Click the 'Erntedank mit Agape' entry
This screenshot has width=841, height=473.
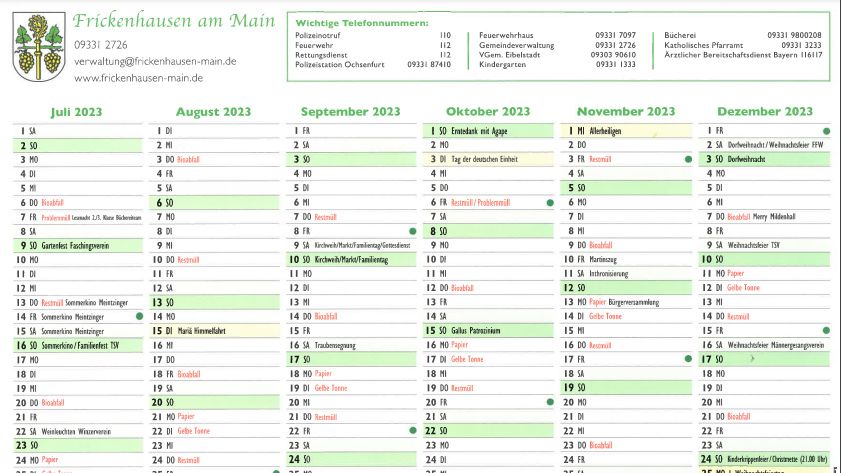pyautogui.click(x=479, y=131)
